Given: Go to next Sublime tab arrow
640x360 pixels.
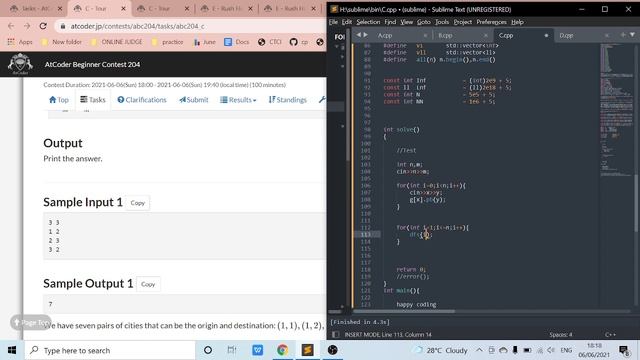Looking at the screenshot, I should 366,35.
